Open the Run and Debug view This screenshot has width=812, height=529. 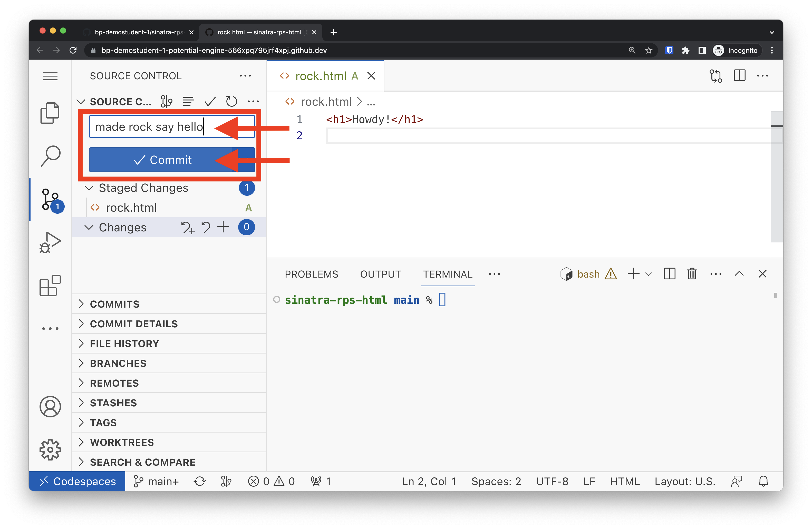coord(50,242)
